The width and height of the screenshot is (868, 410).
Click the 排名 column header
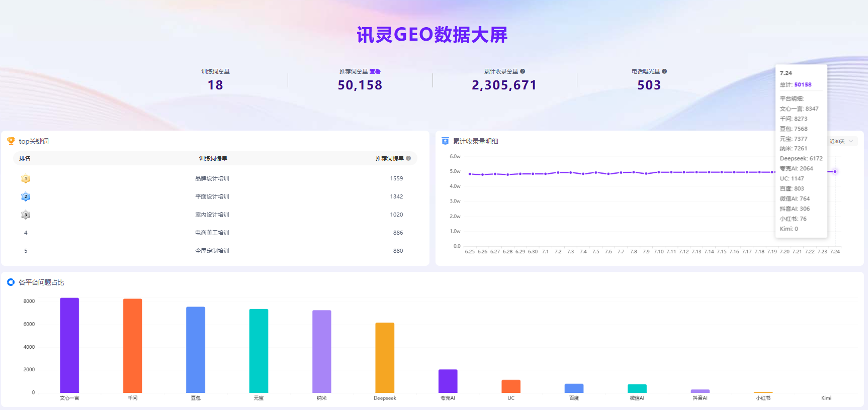25,158
